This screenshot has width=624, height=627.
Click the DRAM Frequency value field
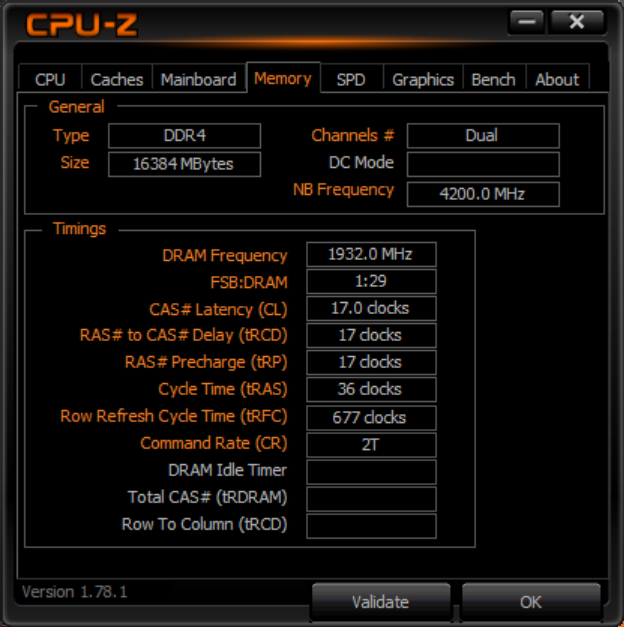click(371, 254)
